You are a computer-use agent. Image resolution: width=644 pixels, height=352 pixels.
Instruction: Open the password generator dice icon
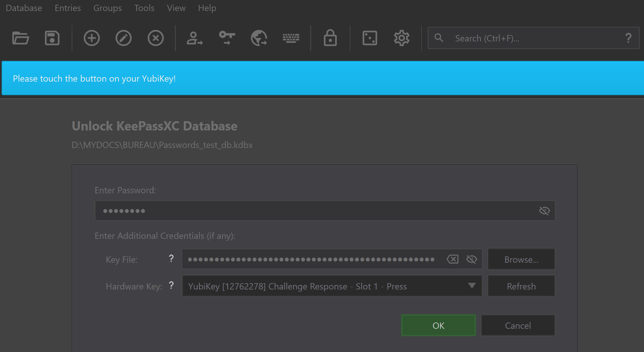(370, 38)
